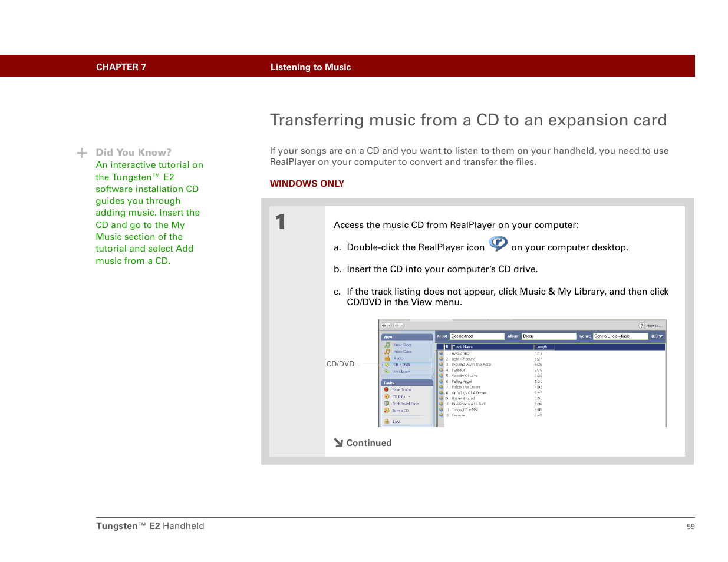728x562 pixels.
Task: Click the red Save Tracks icon
Action: click(387, 389)
